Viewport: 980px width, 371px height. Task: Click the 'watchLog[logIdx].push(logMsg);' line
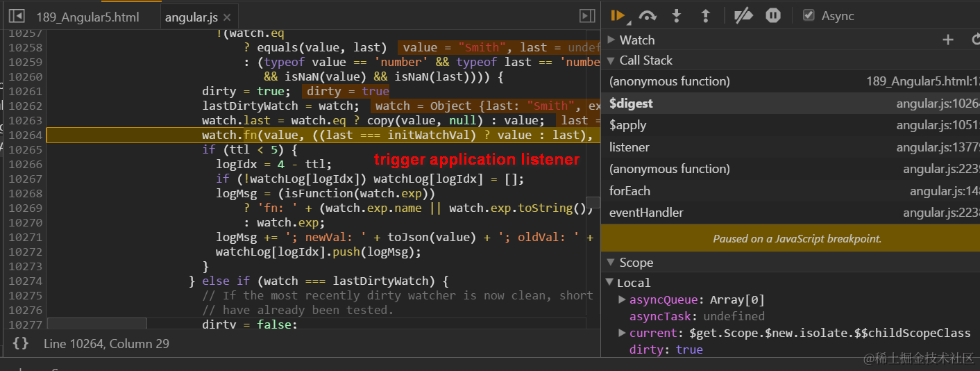pos(319,252)
